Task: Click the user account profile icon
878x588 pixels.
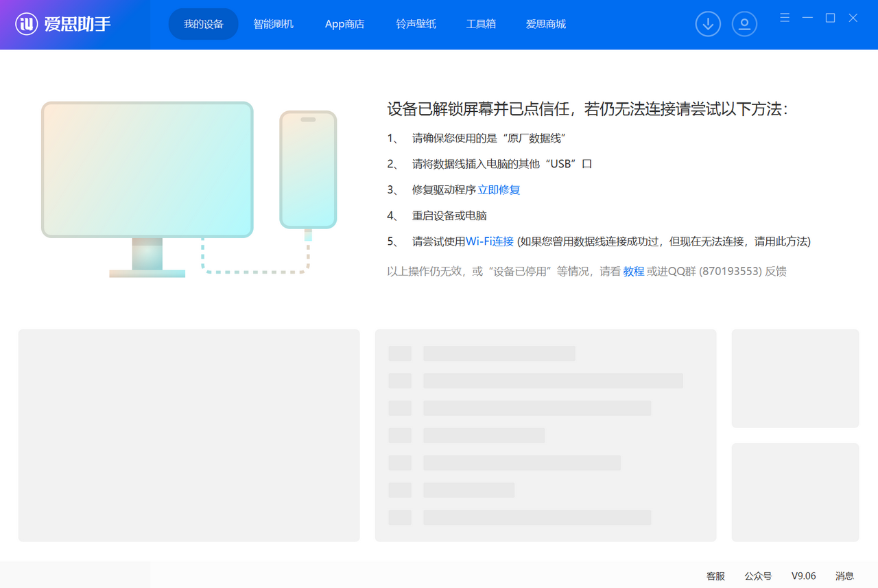Action: click(744, 24)
